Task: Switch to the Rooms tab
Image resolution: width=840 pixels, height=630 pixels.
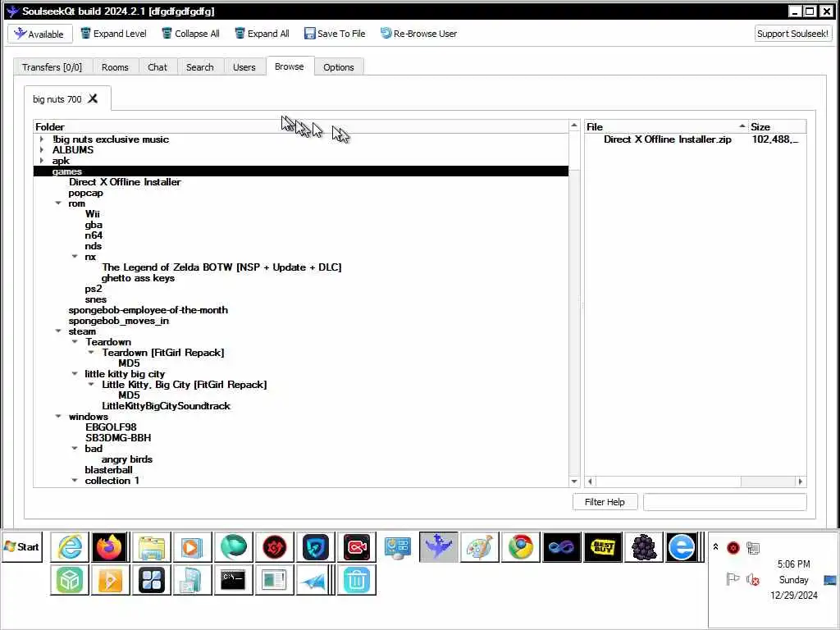Action: (x=115, y=67)
